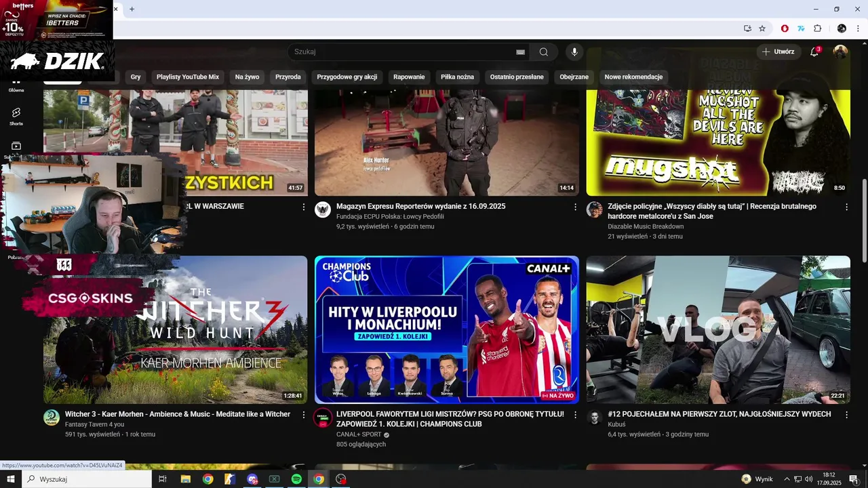This screenshot has width=868, height=488.
Task: Select the Piłka nożna filter chip
Action: (457, 77)
